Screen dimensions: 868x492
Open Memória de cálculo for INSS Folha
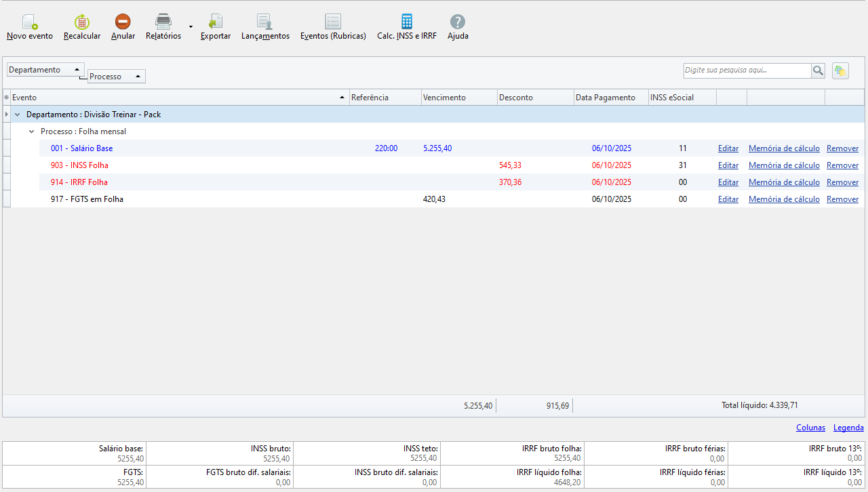(784, 165)
